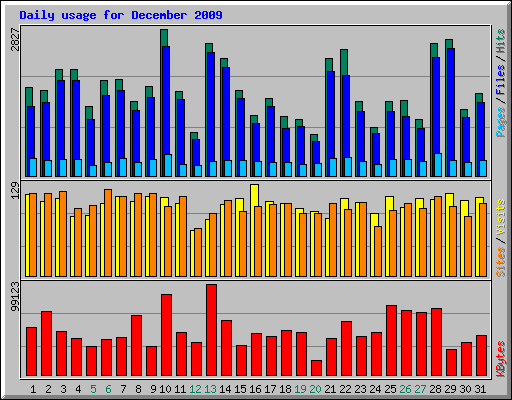The image size is (512, 400).
Task: Click the green hits bar for day 22
Action: point(344,62)
